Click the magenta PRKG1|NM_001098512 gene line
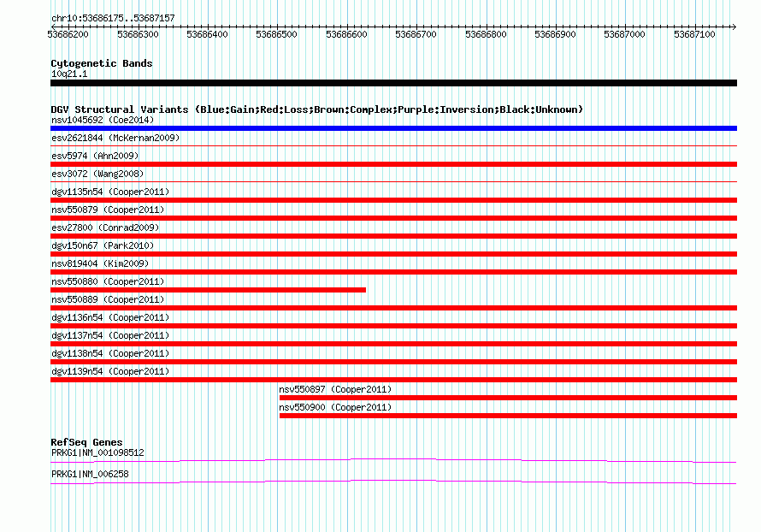Screen dimensions: 761x532 [393, 460]
